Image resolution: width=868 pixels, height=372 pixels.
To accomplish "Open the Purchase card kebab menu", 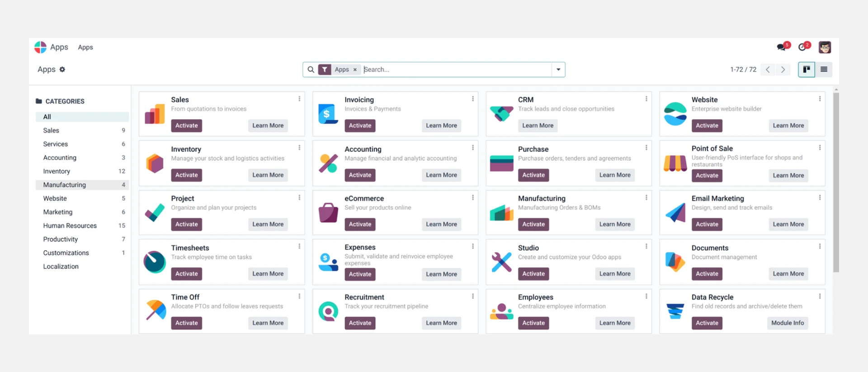I will coord(646,148).
